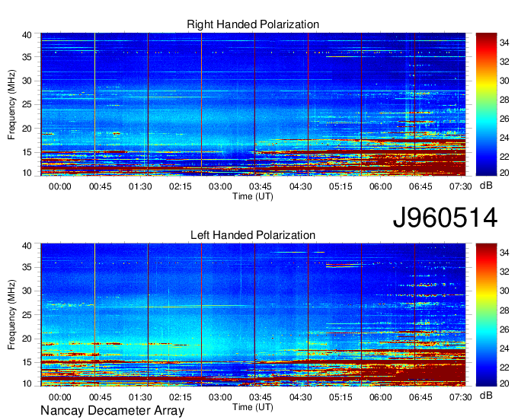Screen dimensions: 518x420
Task: Click the 28 dB tick on Left Handed colorbar
Action: [504, 310]
